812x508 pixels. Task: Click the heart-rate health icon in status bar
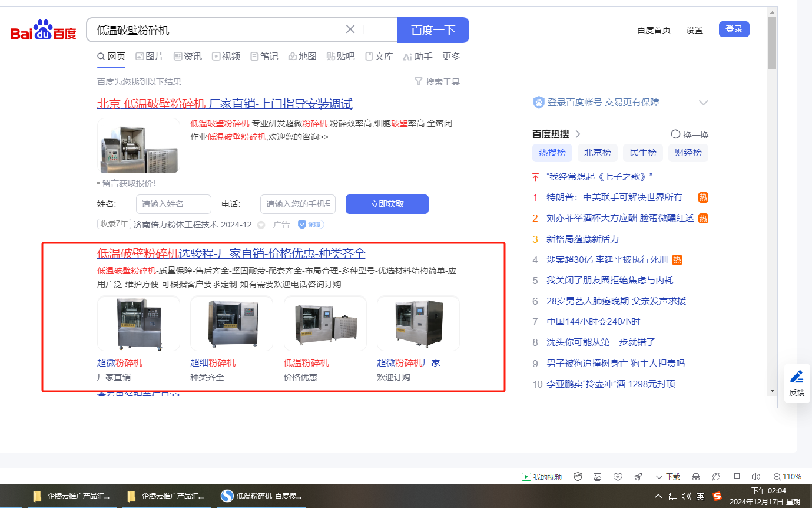coord(618,477)
